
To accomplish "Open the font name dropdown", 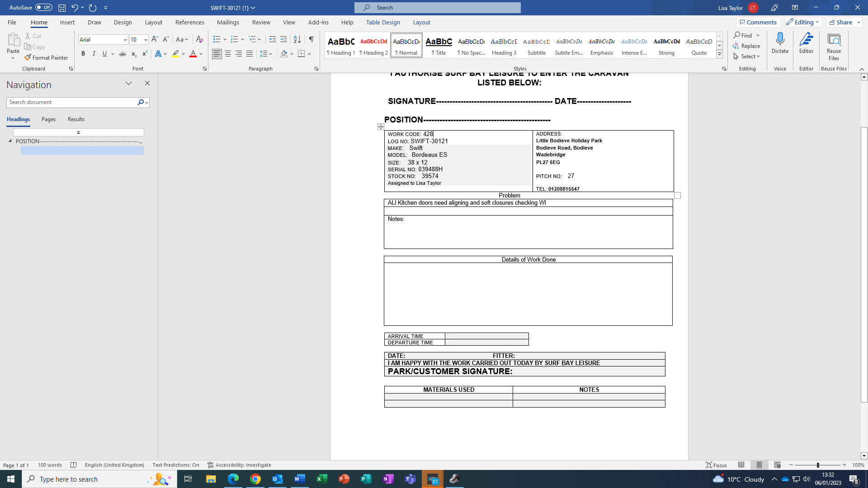I will pos(125,40).
